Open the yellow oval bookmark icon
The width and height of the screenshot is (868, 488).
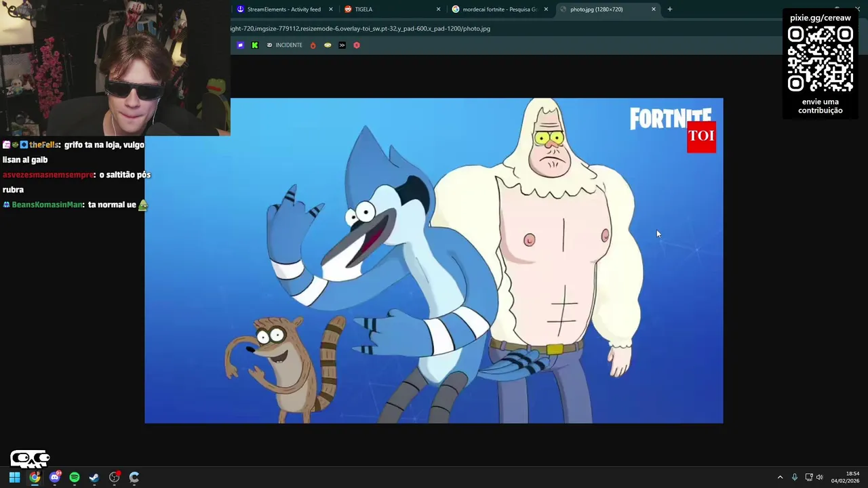coord(328,45)
